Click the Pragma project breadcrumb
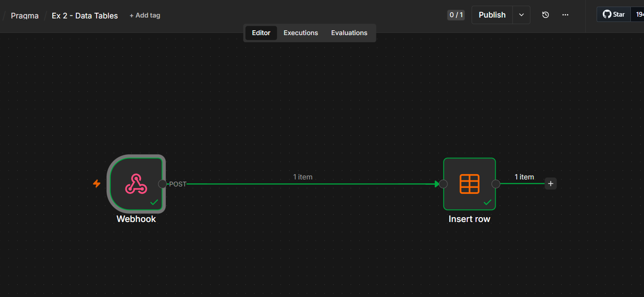Viewport: 644px width, 297px height. (x=25, y=16)
